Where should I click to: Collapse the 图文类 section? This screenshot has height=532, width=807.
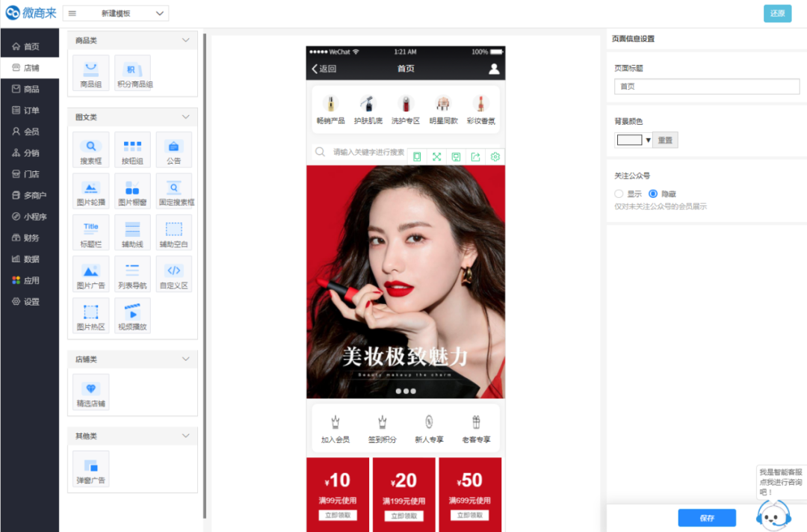coord(186,117)
